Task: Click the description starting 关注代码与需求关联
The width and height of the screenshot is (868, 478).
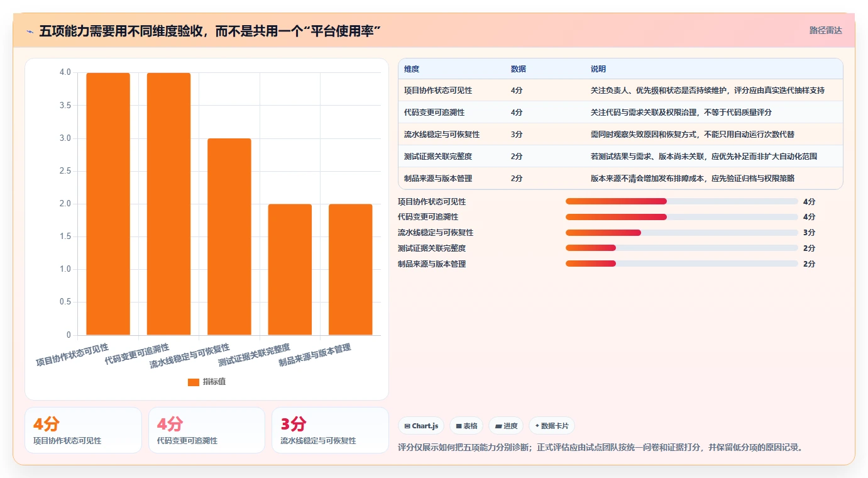Action: 681,113
